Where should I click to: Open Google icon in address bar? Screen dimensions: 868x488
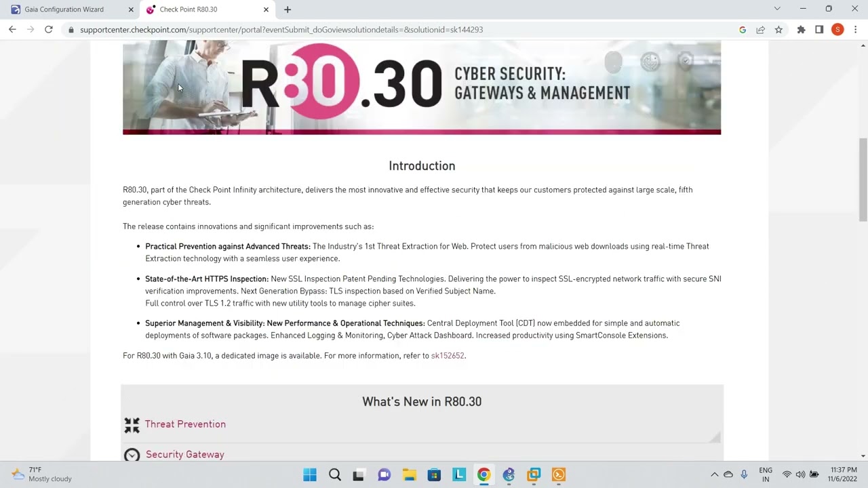(743, 30)
